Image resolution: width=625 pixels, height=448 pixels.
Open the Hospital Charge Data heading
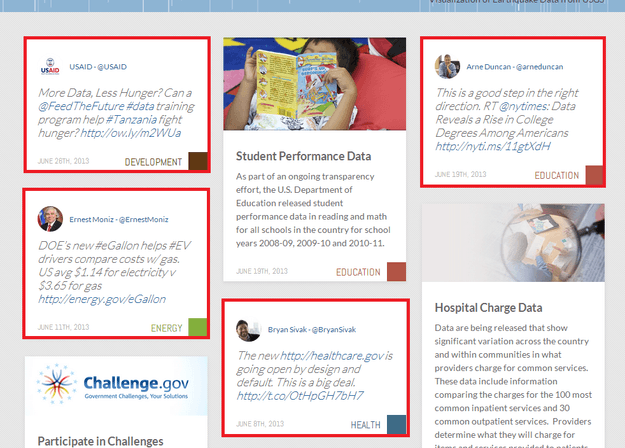click(x=488, y=308)
